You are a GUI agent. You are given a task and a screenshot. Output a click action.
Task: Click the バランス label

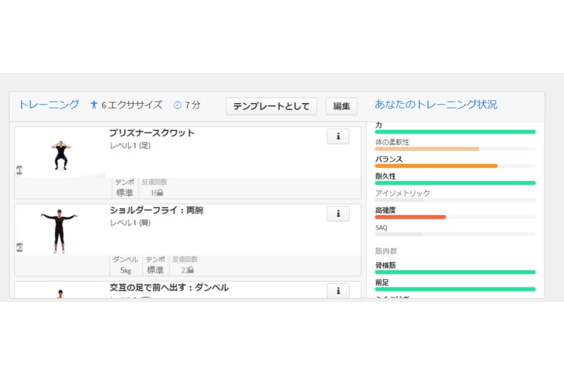(x=389, y=159)
